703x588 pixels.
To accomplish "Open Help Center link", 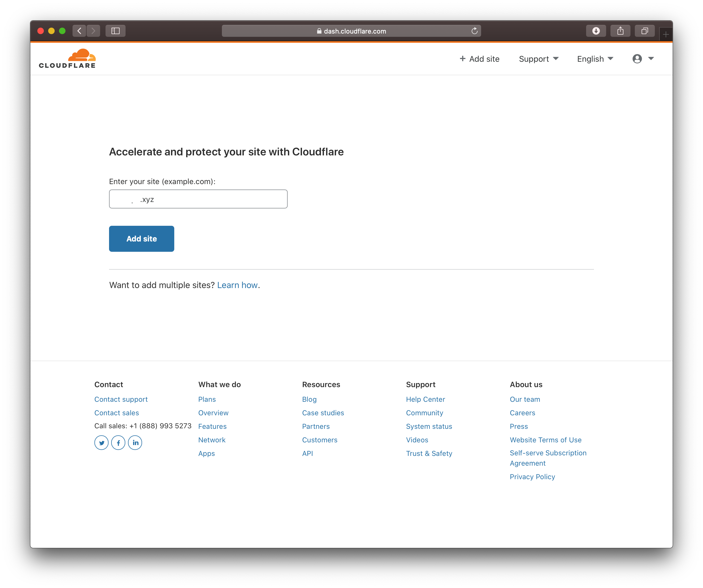I will tap(425, 399).
